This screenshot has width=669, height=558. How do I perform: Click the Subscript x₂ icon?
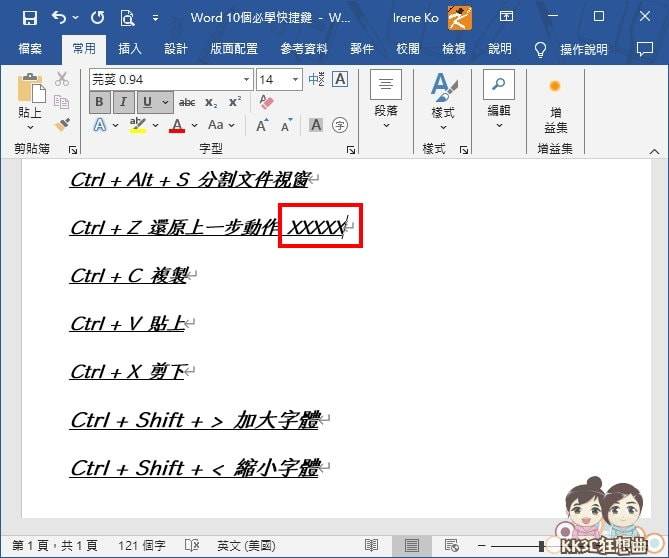click(211, 102)
